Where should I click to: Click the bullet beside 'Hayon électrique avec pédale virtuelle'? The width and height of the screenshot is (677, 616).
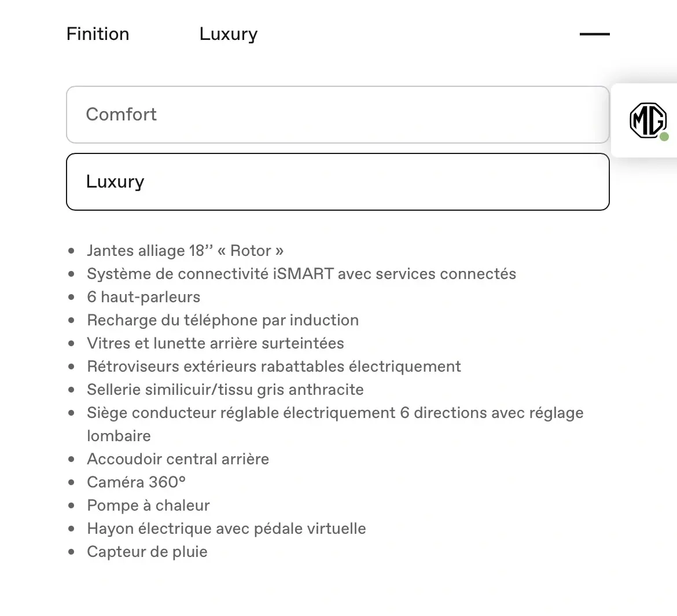pyautogui.click(x=72, y=528)
